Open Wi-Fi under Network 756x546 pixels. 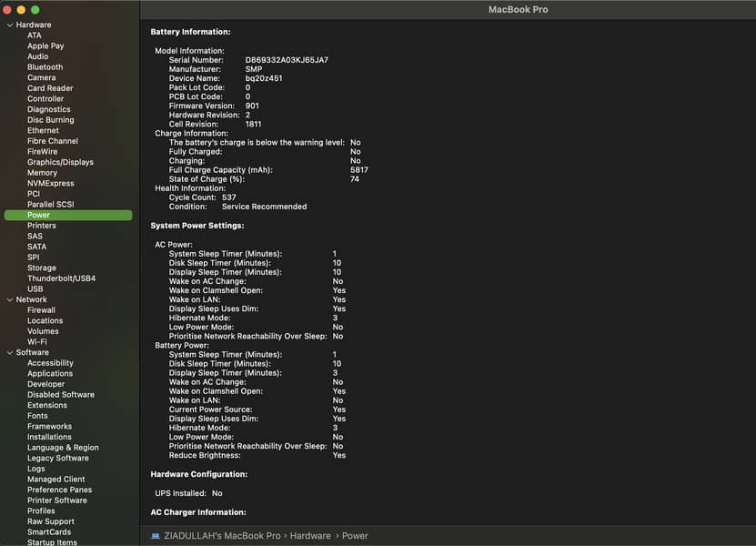click(36, 342)
